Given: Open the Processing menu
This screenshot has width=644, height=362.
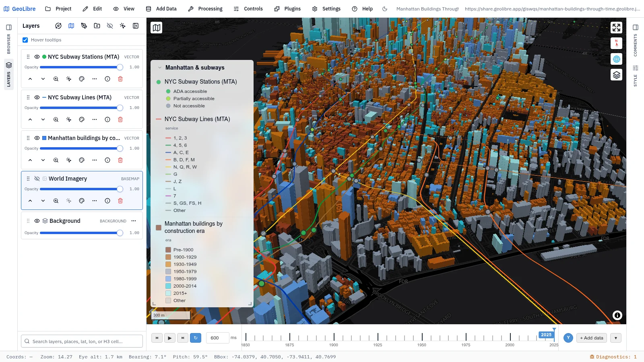Looking at the screenshot, I should click(205, 9).
